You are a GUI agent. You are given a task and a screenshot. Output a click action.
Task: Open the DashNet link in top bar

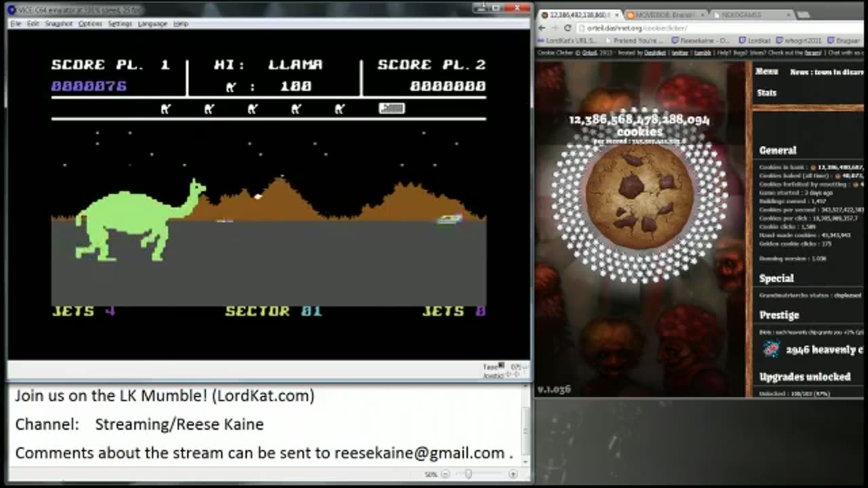655,52
